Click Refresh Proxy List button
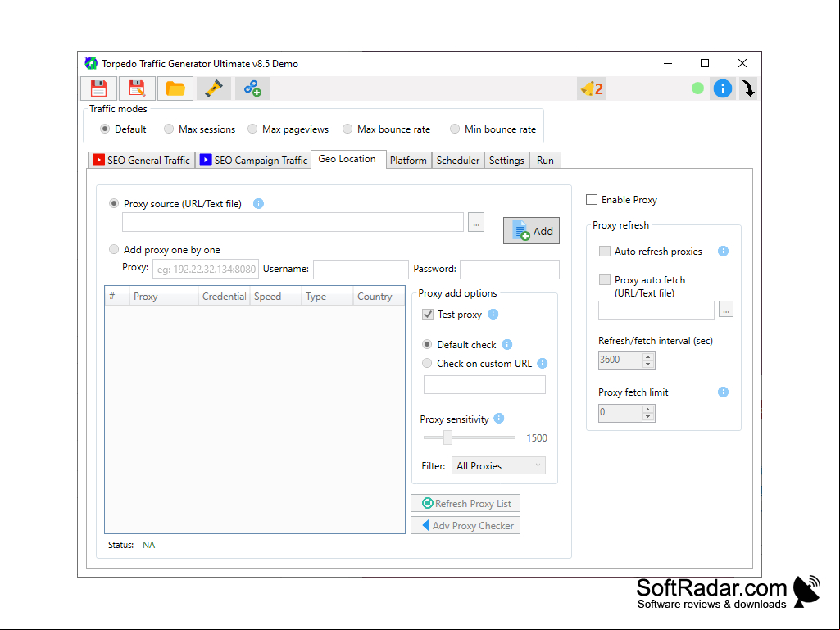Image resolution: width=840 pixels, height=630 pixels. (x=465, y=503)
